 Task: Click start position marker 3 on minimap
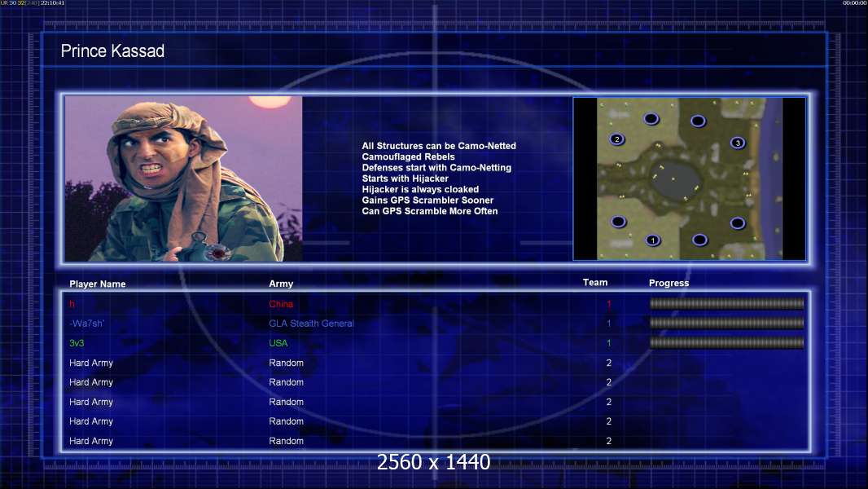click(738, 143)
